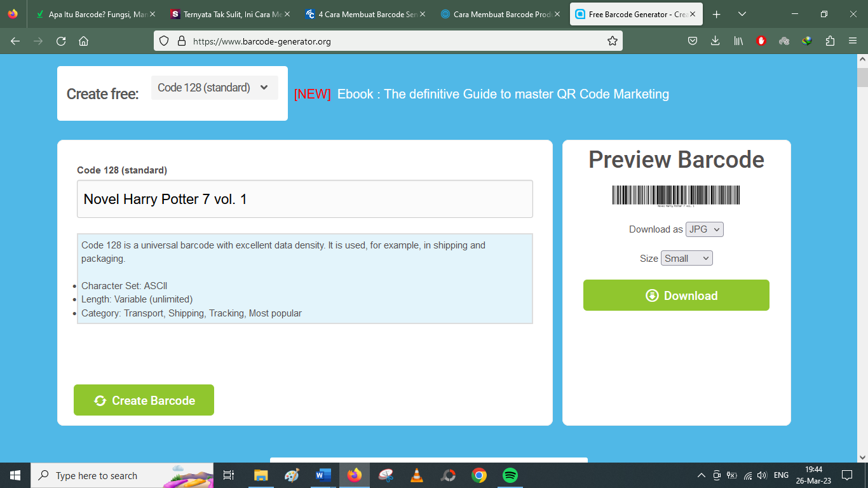Open the 'Code 128 (standard)' barcode type dropdown

pos(214,88)
